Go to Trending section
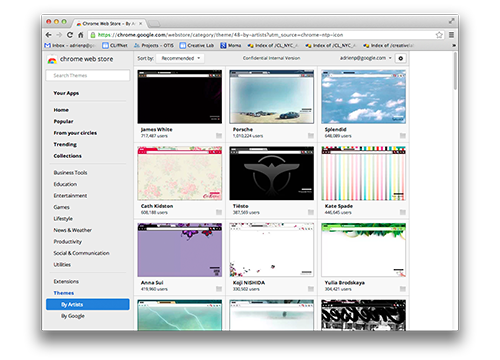Image resolution: width=500 pixels, height=360 pixels. point(65,144)
